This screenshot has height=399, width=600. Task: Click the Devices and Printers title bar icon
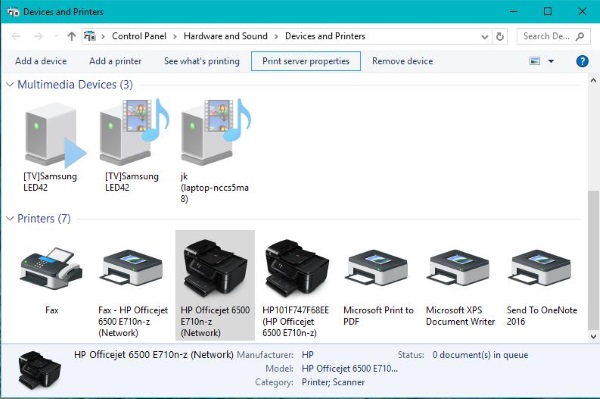pos(13,12)
